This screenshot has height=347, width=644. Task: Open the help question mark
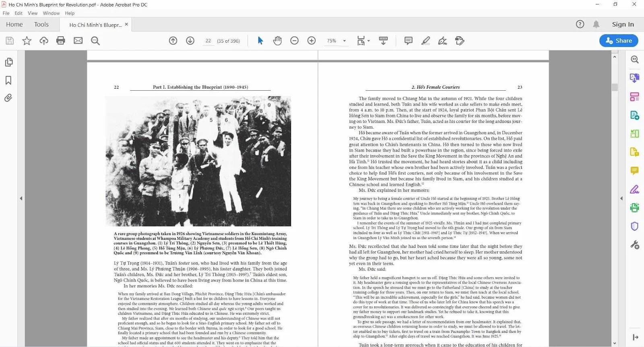580,24
